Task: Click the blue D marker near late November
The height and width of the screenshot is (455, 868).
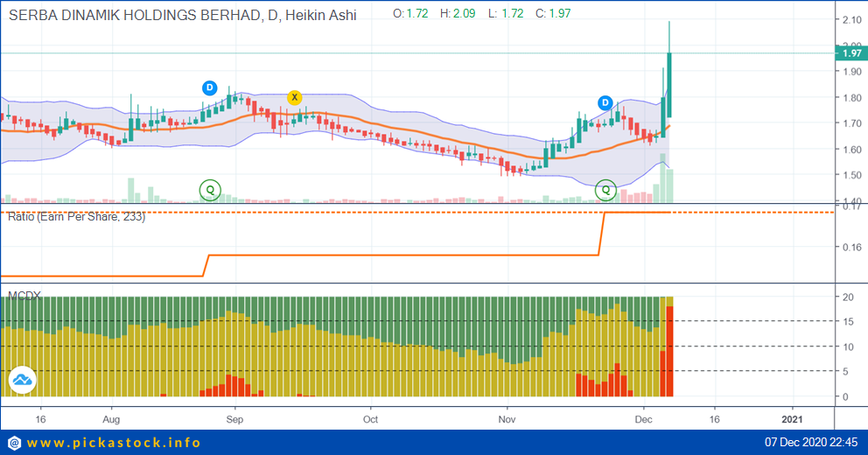Action: point(605,103)
